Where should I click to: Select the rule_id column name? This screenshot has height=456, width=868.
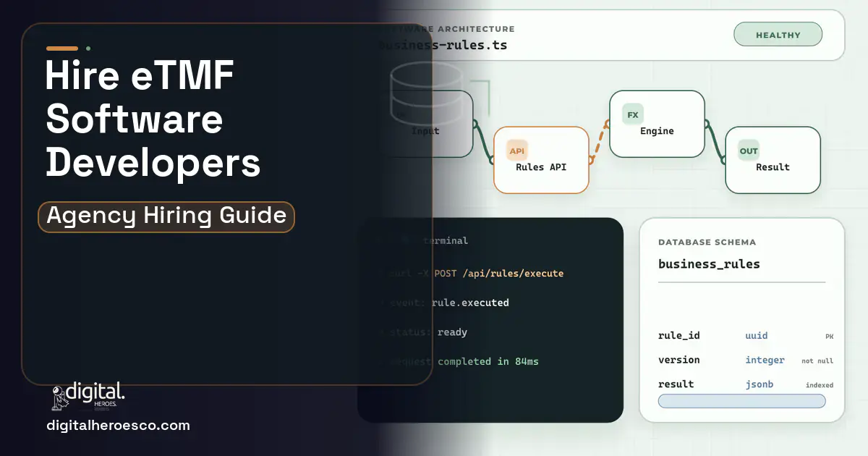coord(678,336)
